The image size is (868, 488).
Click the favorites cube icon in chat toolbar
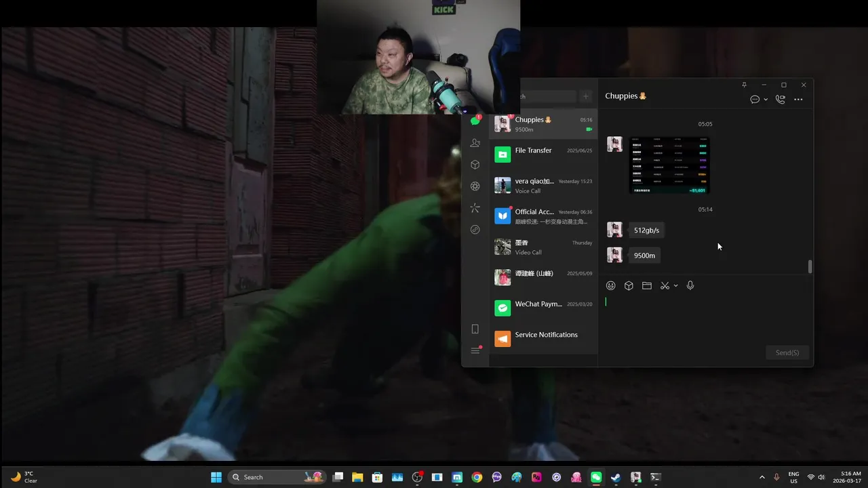tap(629, 285)
